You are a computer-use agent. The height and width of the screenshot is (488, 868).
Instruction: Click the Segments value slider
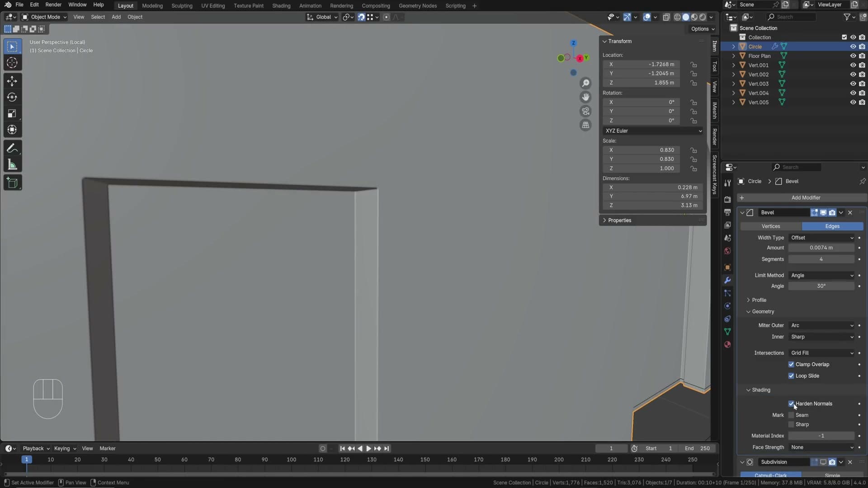821,259
